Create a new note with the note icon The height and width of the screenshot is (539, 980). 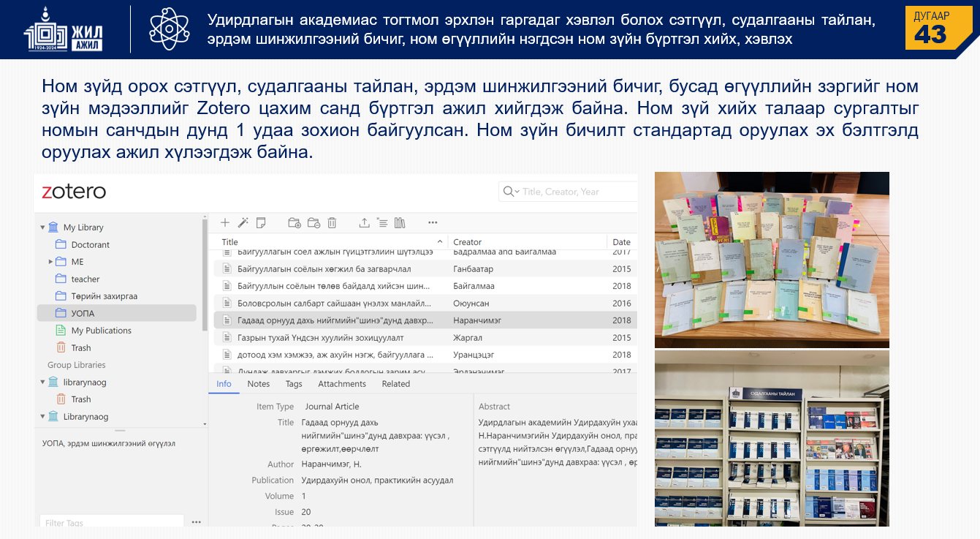click(261, 222)
